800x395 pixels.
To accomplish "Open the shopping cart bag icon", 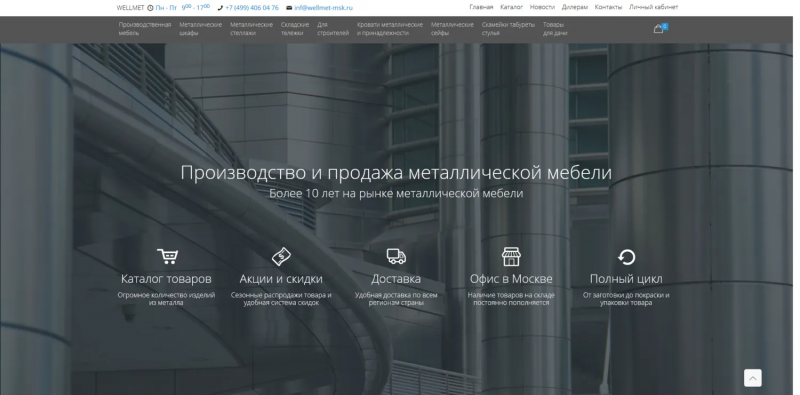I will point(658,29).
